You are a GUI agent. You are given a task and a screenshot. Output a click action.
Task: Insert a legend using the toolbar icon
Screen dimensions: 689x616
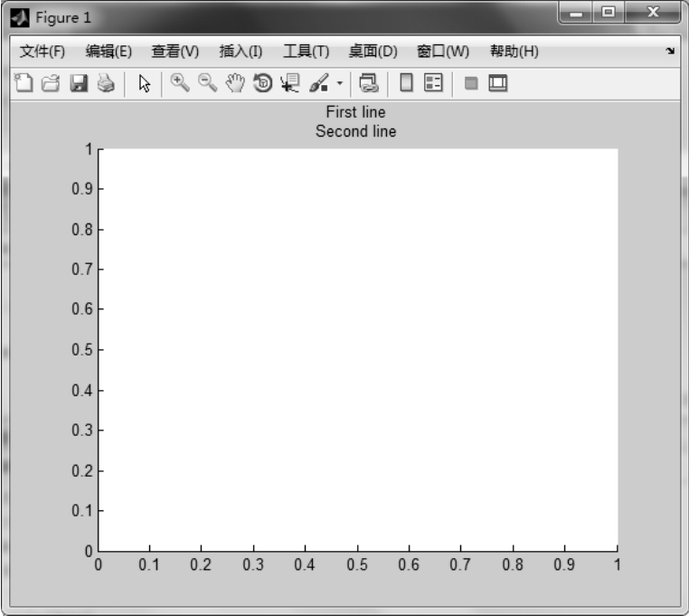[433, 83]
